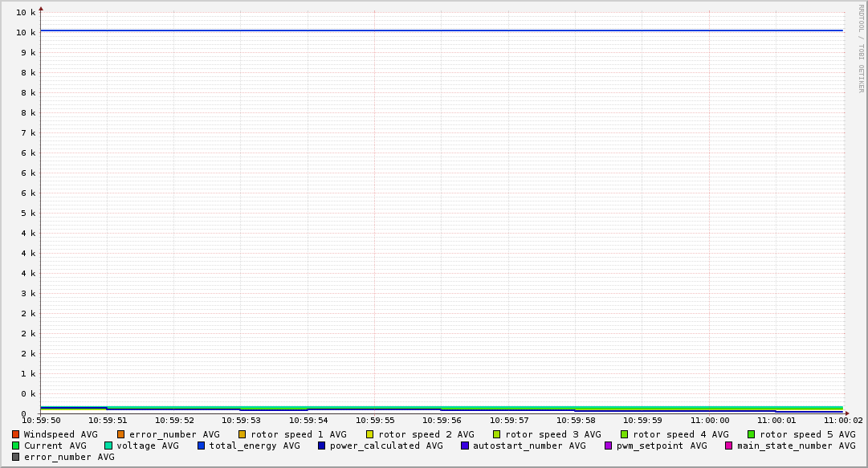868x468 pixels.
Task: Select the orange error_number AVG legend swatch
Action: pyautogui.click(x=121, y=434)
